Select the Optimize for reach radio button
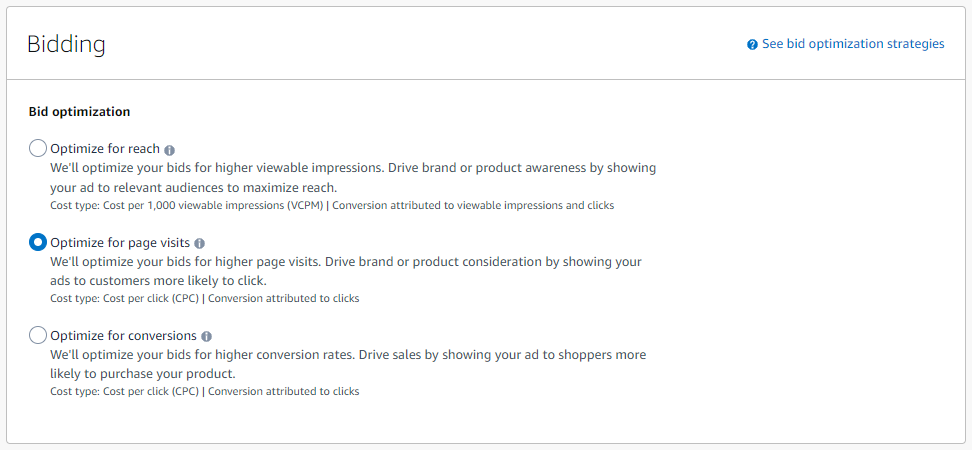This screenshot has height=450, width=972. tap(38, 149)
